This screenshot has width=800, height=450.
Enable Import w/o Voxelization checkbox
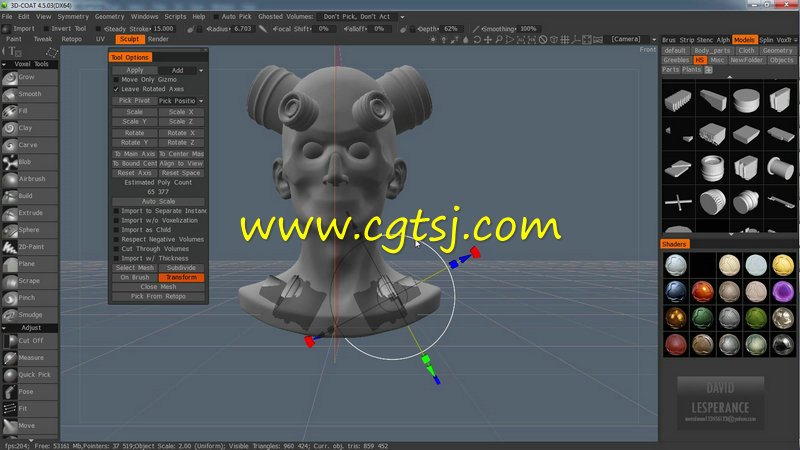pos(116,220)
